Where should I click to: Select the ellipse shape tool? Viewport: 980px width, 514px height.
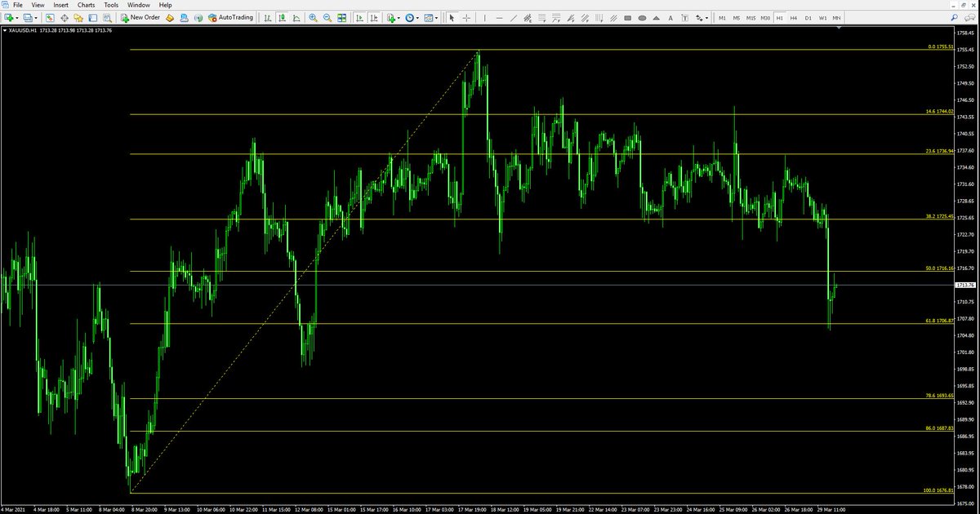642,17
